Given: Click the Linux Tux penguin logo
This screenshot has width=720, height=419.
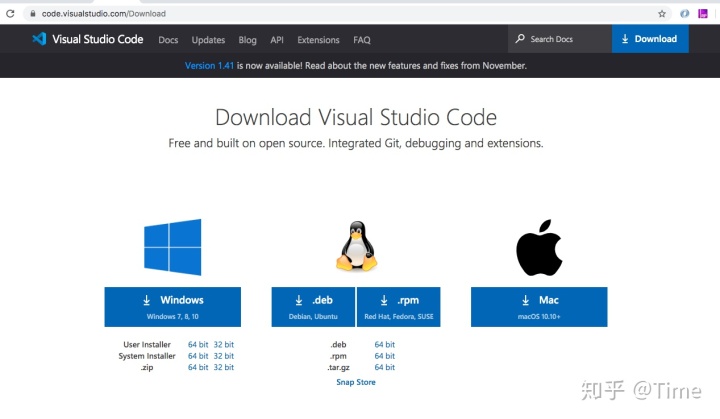Looking at the screenshot, I should click(x=356, y=246).
